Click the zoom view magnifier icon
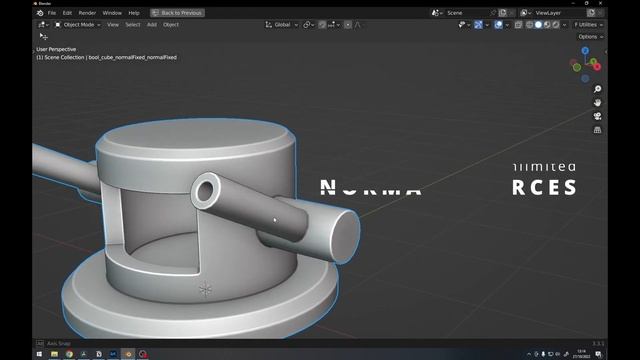 (x=598, y=89)
